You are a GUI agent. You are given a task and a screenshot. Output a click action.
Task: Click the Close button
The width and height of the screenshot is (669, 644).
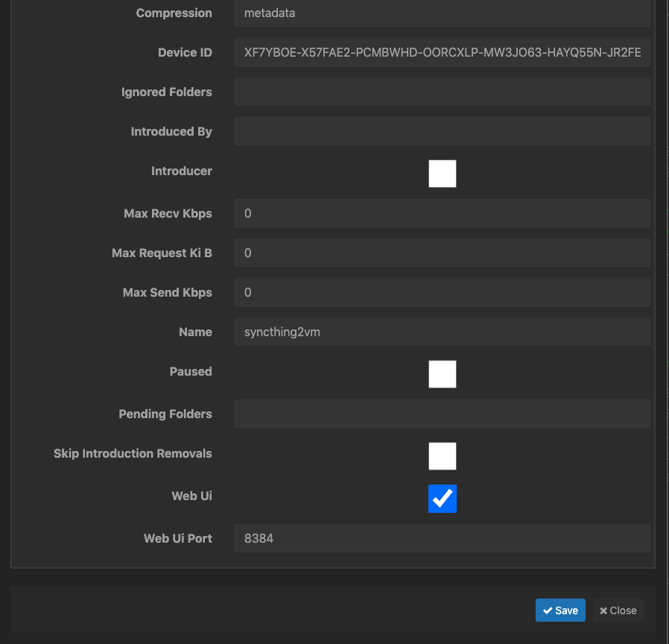[x=618, y=610]
